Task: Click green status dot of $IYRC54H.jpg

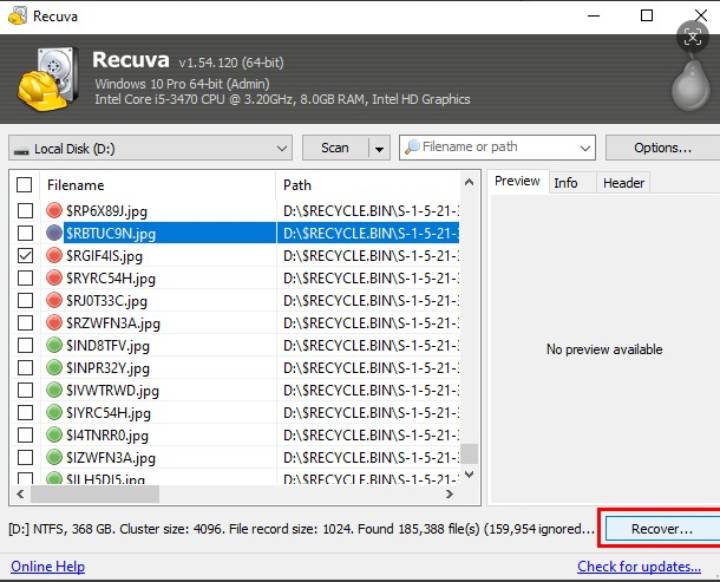Action: [x=54, y=412]
